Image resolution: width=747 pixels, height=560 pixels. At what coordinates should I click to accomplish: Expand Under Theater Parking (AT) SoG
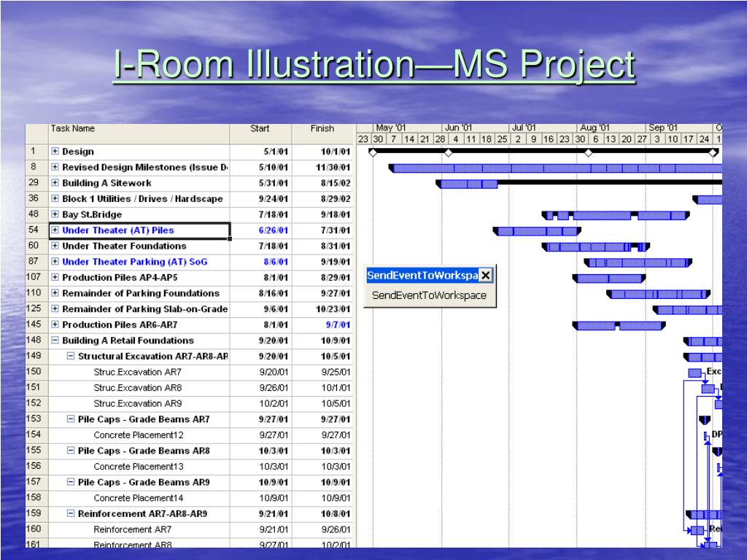click(x=55, y=261)
